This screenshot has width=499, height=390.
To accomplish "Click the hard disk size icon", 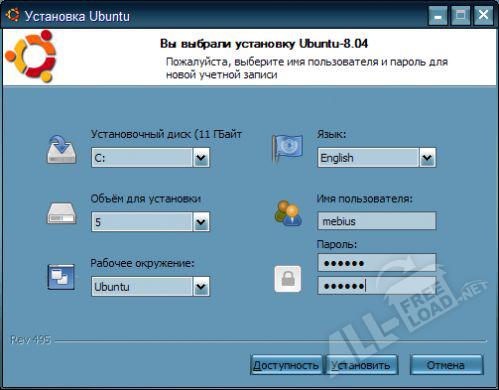I will [x=62, y=213].
